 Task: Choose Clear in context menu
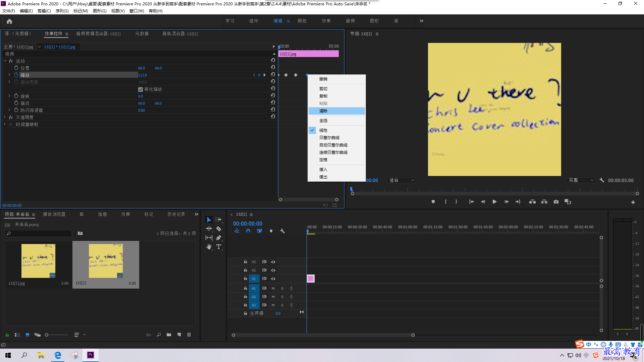point(336,111)
